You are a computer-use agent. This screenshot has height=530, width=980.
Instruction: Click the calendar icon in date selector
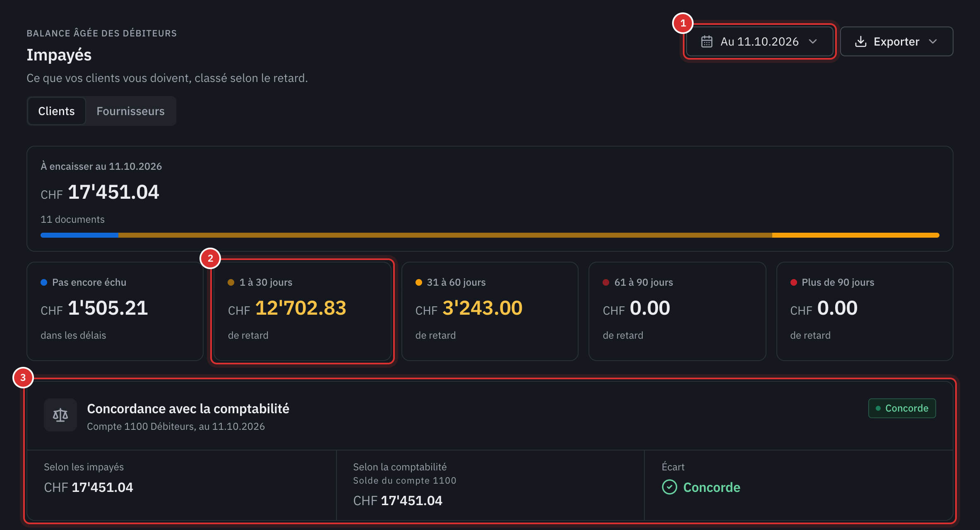tap(707, 41)
